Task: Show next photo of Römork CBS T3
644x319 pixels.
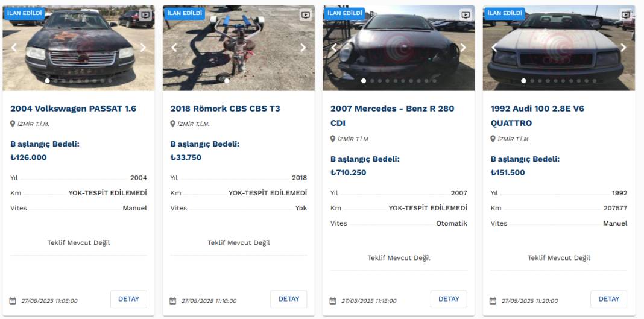Action: (x=303, y=48)
